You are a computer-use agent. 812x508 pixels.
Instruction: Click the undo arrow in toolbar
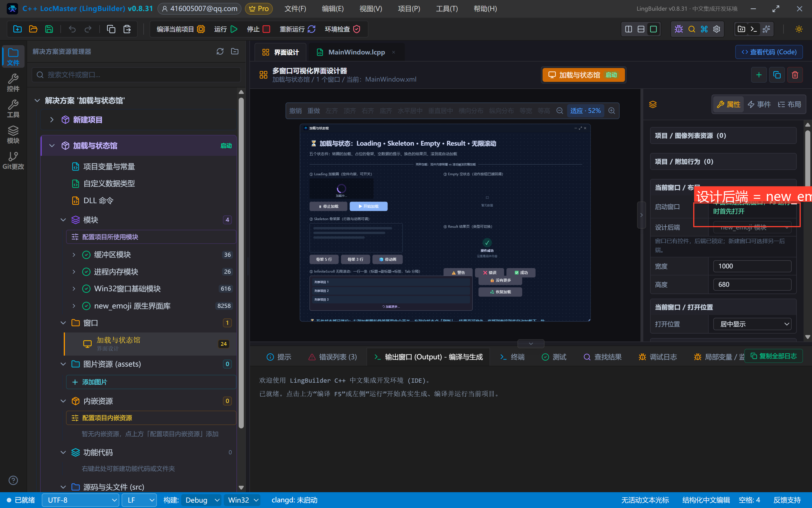pyautogui.click(x=72, y=29)
